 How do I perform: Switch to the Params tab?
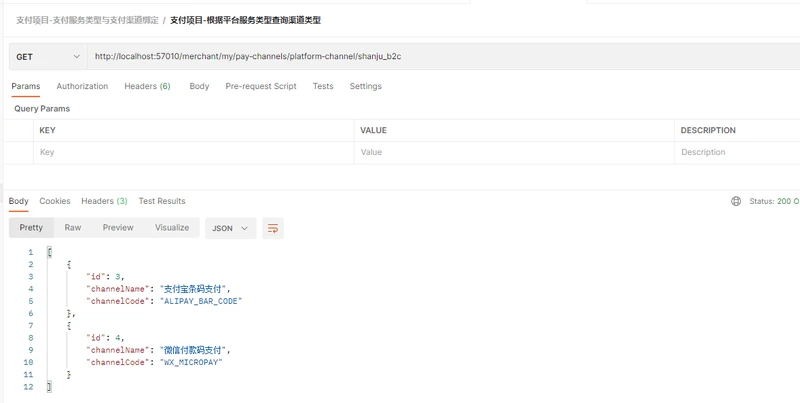[x=26, y=86]
